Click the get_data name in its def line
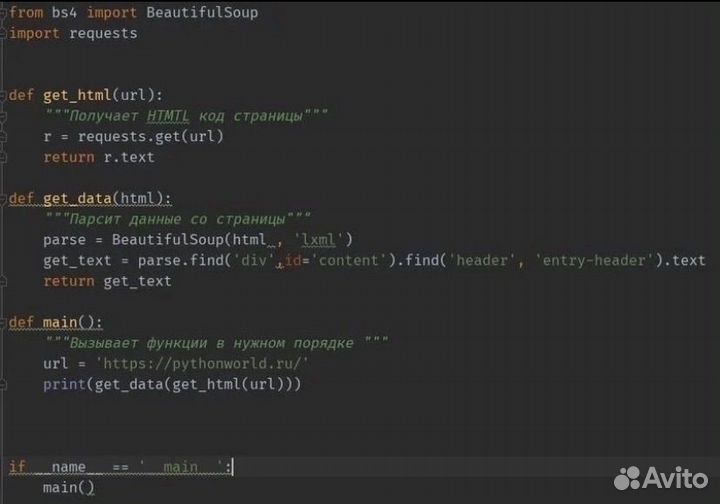 click(x=77, y=199)
